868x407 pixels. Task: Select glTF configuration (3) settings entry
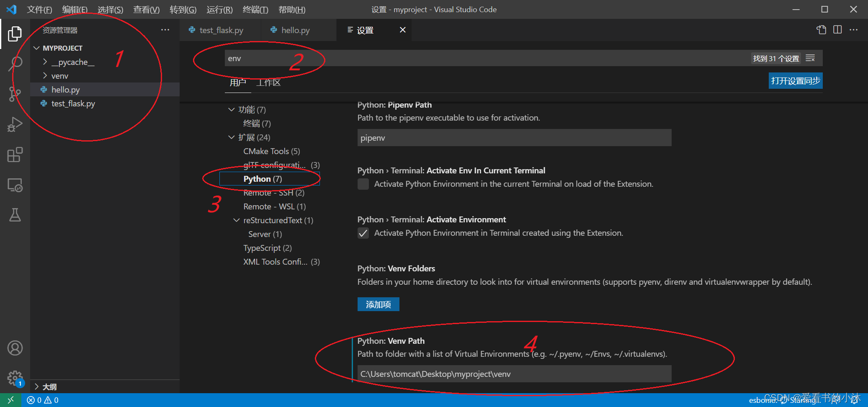pos(281,165)
